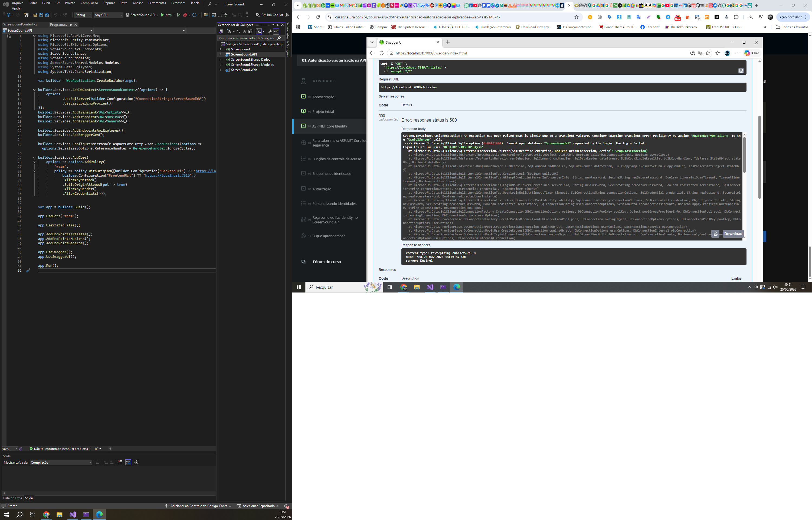Image resolution: width=812 pixels, height=520 pixels.
Task: Toggle bookmark star in Chrome address bar
Action: pyautogui.click(x=577, y=17)
